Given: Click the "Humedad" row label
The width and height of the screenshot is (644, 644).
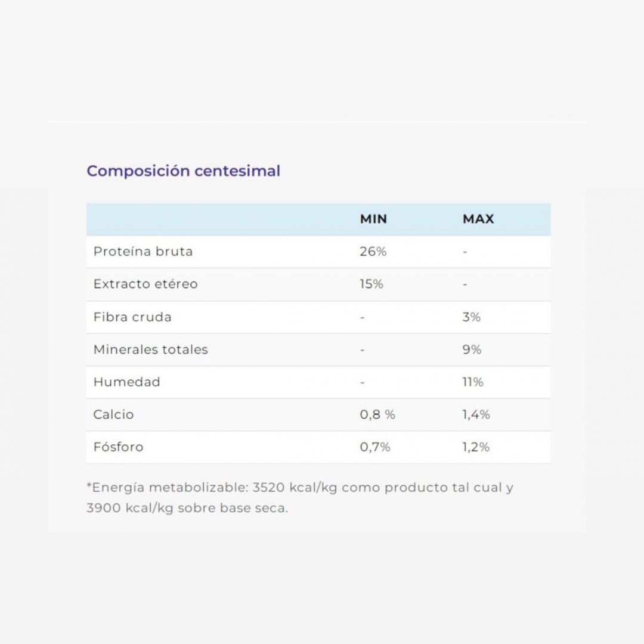Looking at the screenshot, I should [127, 382].
